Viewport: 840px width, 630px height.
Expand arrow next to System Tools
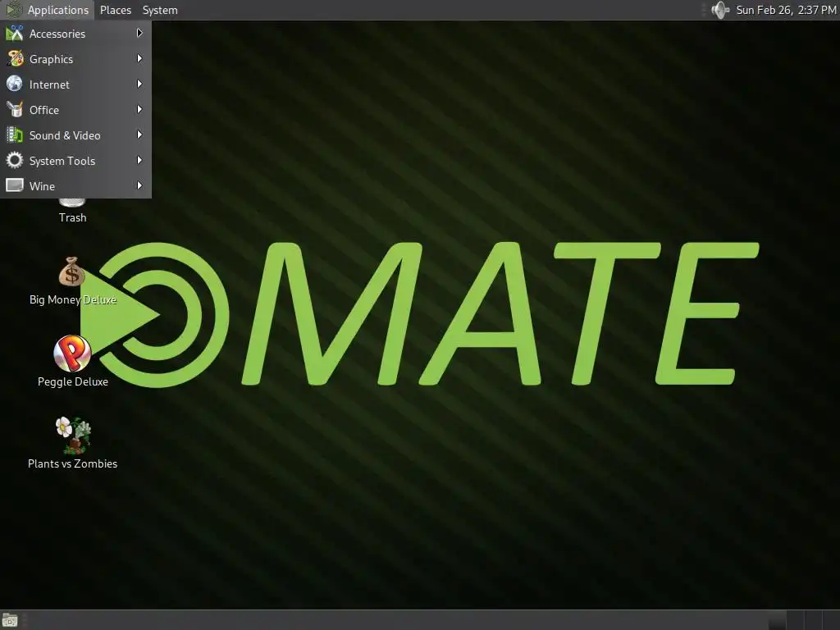pos(139,160)
